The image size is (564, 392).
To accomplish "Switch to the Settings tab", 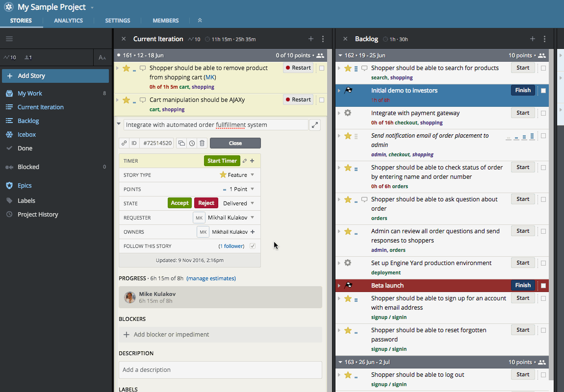I will tap(118, 21).
